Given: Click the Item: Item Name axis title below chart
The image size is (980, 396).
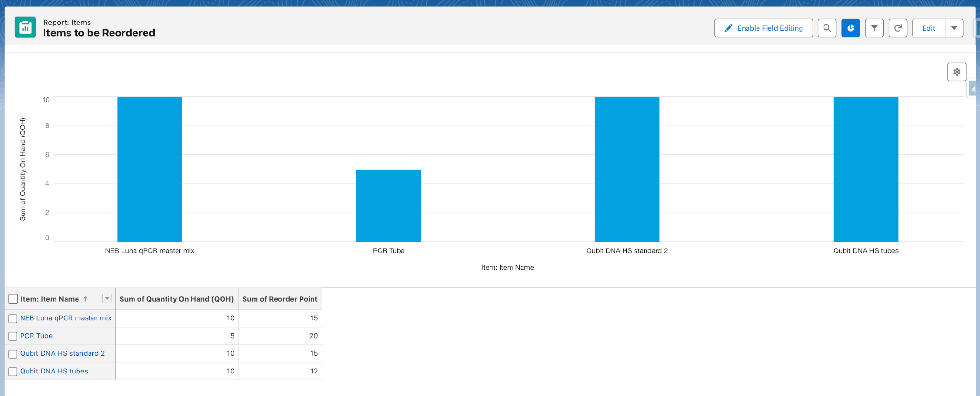Looking at the screenshot, I should point(508,268).
